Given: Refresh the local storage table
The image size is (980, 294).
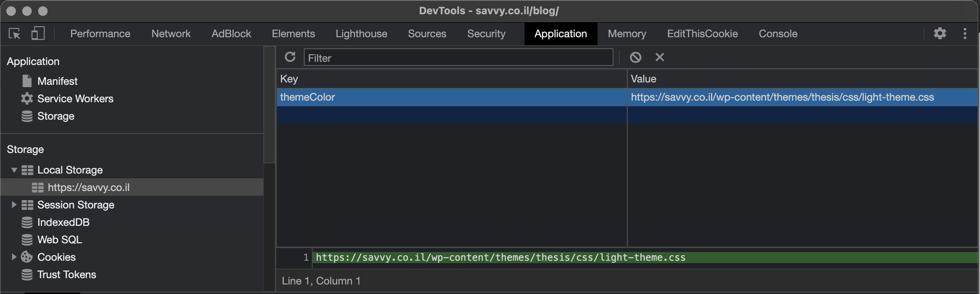Looking at the screenshot, I should pos(290,57).
